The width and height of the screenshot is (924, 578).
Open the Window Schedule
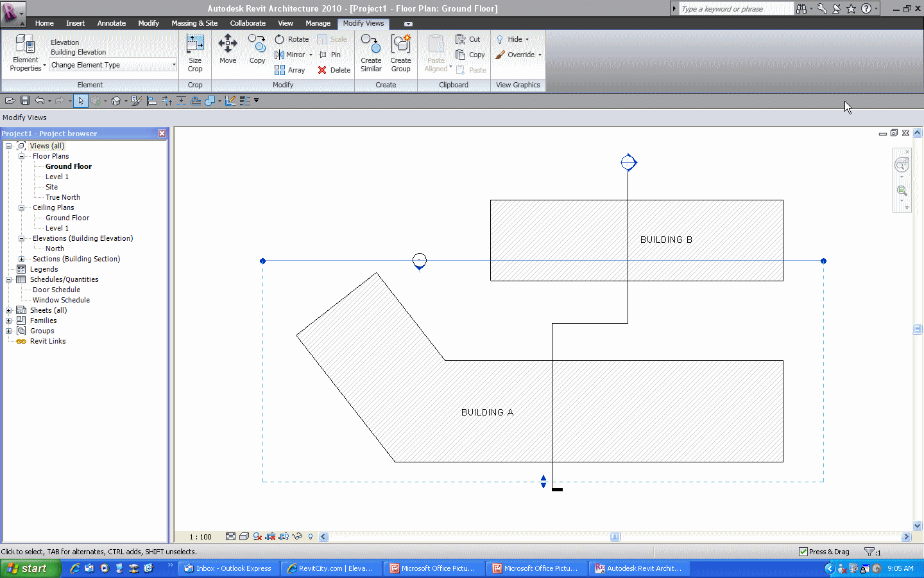61,300
